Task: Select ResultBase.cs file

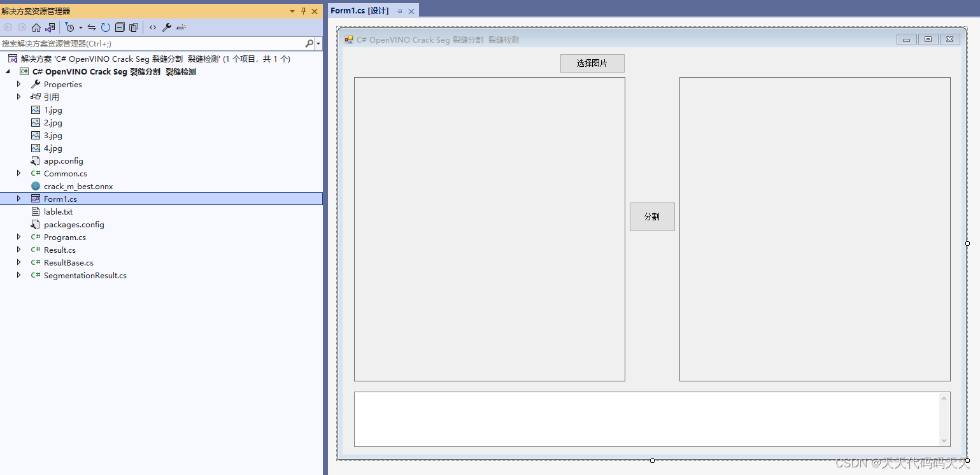Action: (68, 262)
